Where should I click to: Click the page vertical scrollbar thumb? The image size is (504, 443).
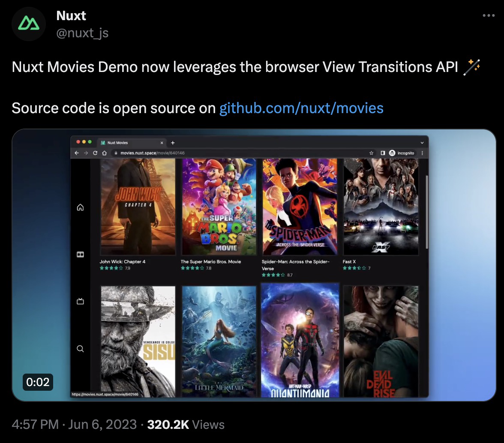click(427, 212)
